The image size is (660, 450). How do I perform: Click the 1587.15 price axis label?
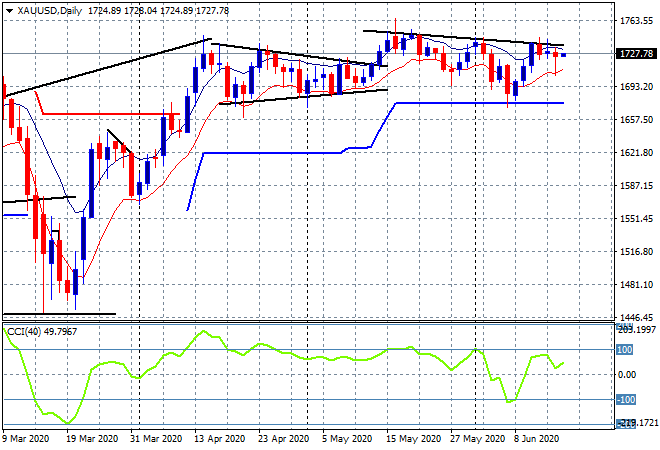pyautogui.click(x=637, y=186)
